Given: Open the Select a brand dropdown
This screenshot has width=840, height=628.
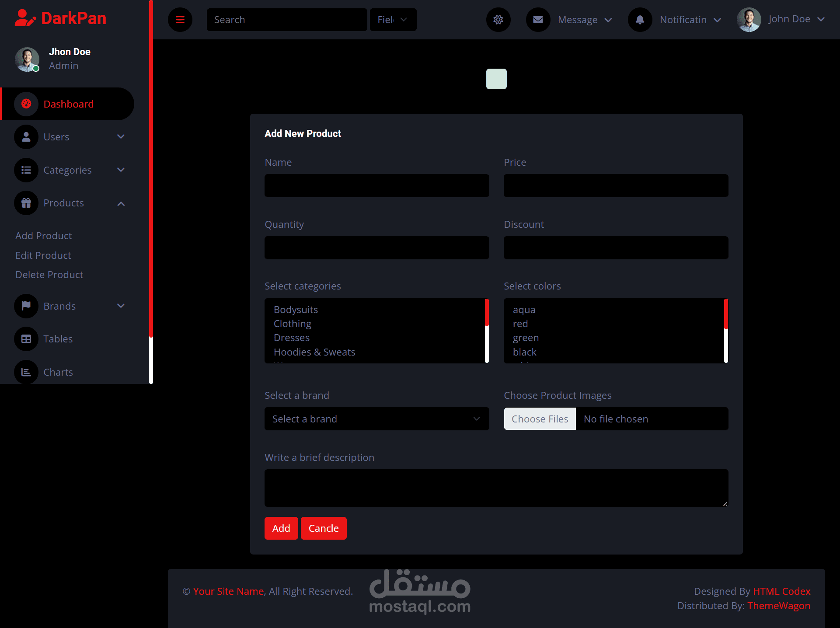Looking at the screenshot, I should (376, 419).
